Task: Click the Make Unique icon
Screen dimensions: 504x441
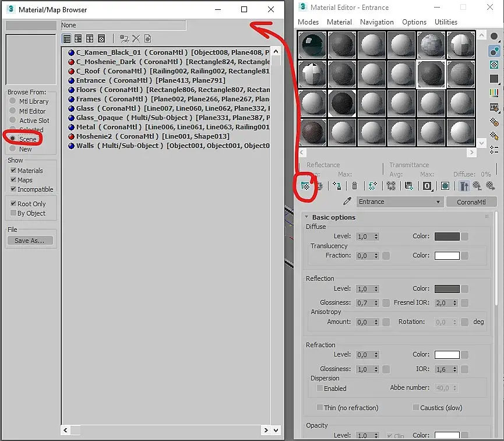Action: (x=391, y=186)
